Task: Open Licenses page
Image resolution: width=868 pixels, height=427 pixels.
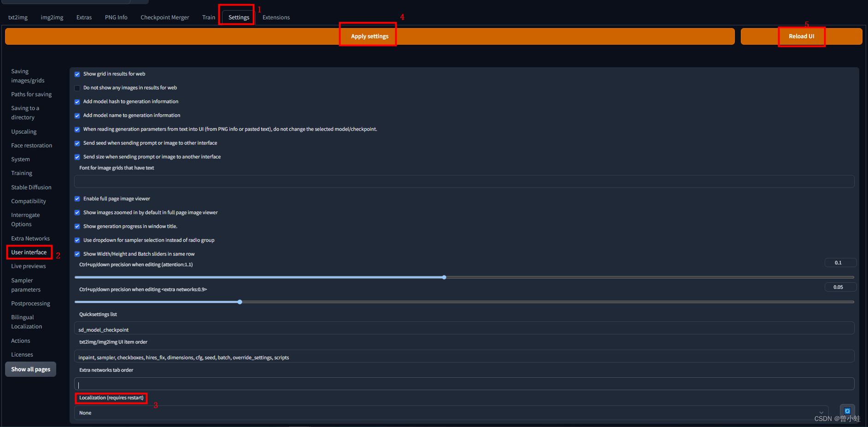Action: [x=22, y=355]
